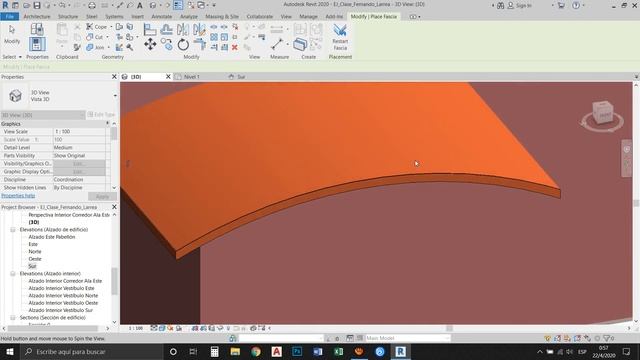Open the Annotate ribbon tab
640x360 pixels.
click(x=162, y=17)
